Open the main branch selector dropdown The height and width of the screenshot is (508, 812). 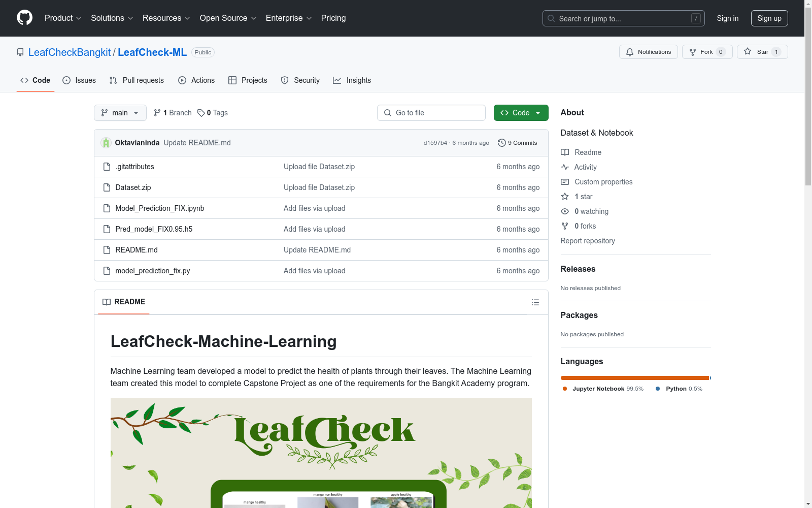coord(120,113)
